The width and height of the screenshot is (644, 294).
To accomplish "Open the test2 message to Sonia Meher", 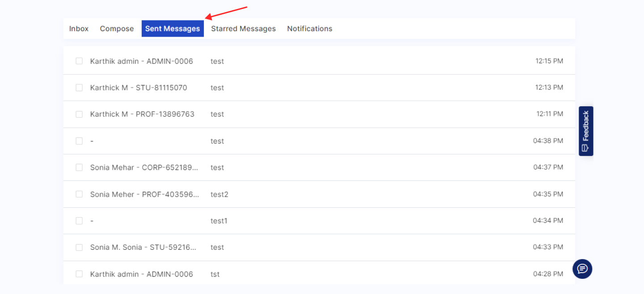I will 219,194.
